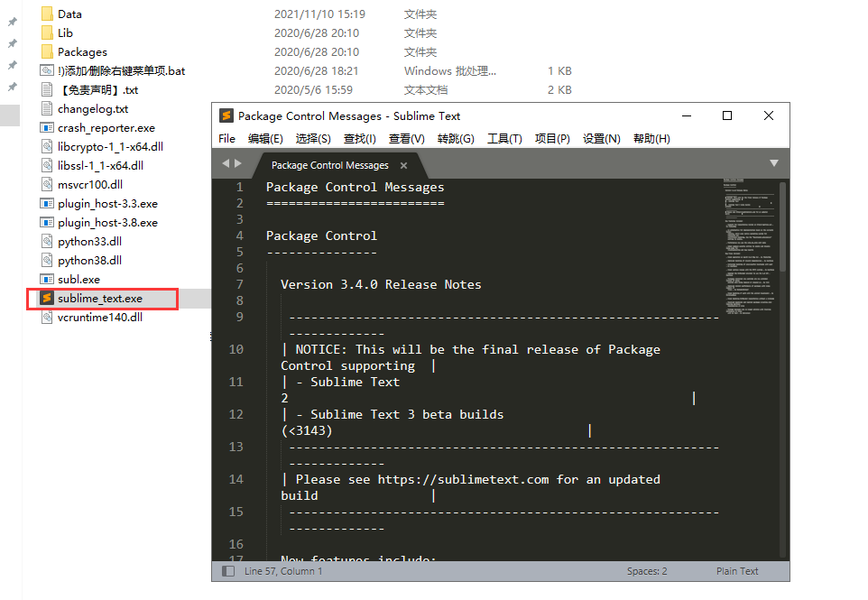Go to next tab with right arrow

click(x=238, y=163)
